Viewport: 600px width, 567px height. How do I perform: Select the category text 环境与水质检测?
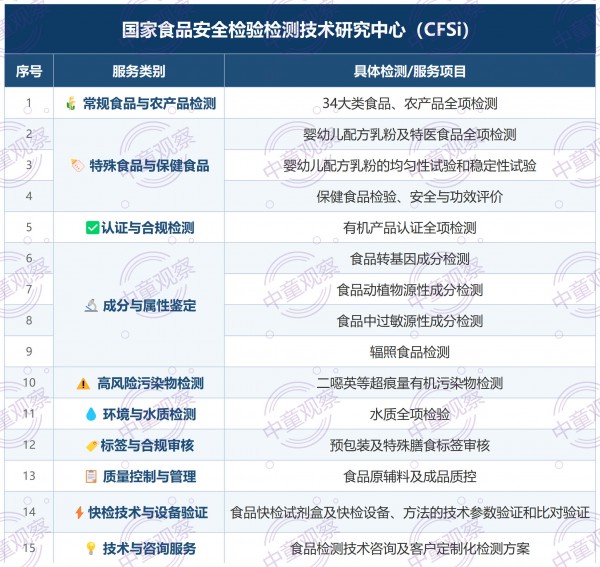[x=150, y=414]
